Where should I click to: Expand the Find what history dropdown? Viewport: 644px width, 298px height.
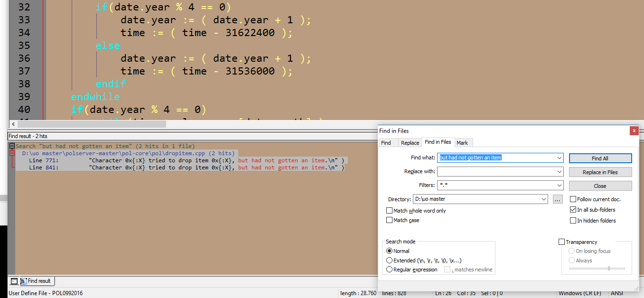click(x=560, y=158)
